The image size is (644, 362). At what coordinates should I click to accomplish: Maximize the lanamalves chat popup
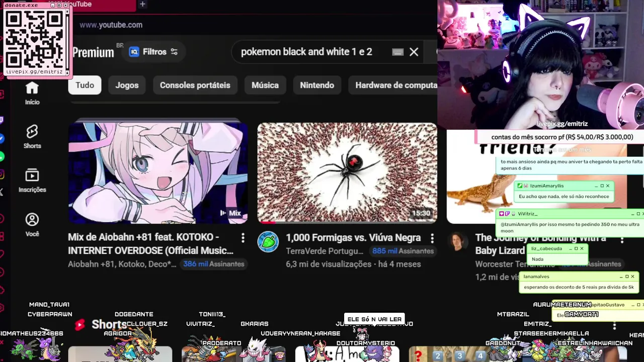click(x=627, y=277)
